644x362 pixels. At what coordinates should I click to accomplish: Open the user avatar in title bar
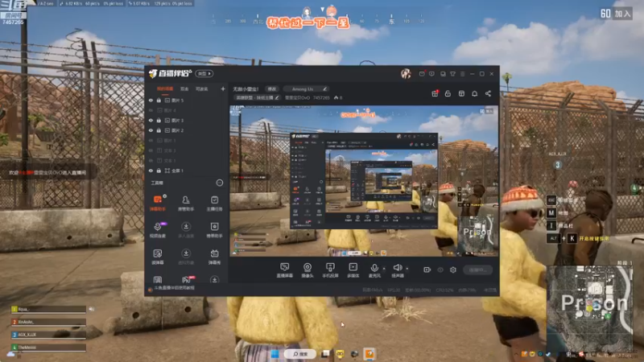[406, 74]
